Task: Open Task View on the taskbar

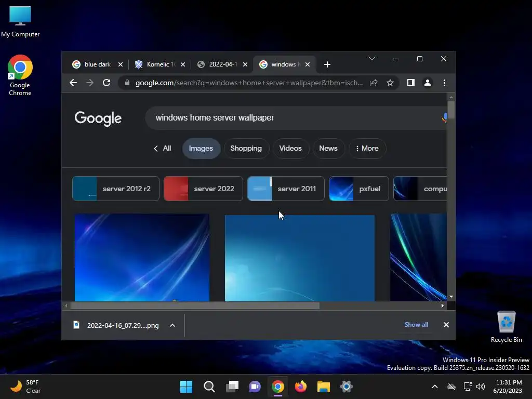Action: [232, 387]
